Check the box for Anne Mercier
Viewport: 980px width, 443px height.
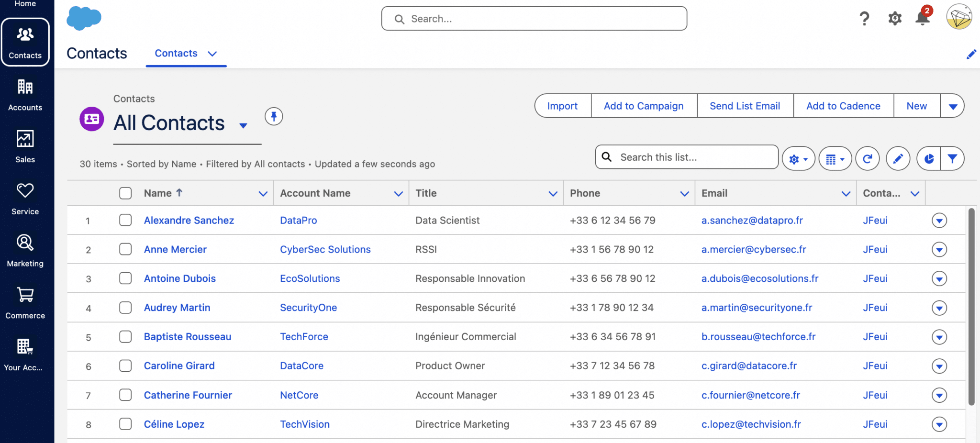pyautogui.click(x=125, y=249)
